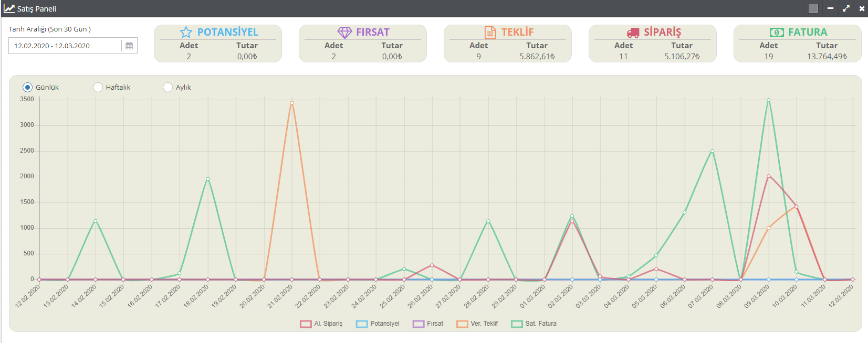868x343 pixels.
Task: Open the FATURA summary card title
Action: pyautogui.click(x=807, y=33)
